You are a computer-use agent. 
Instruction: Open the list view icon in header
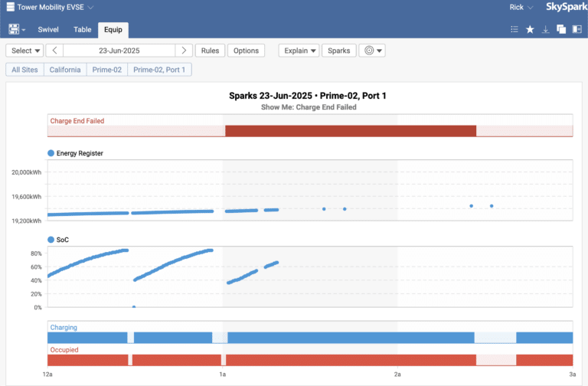click(x=514, y=29)
